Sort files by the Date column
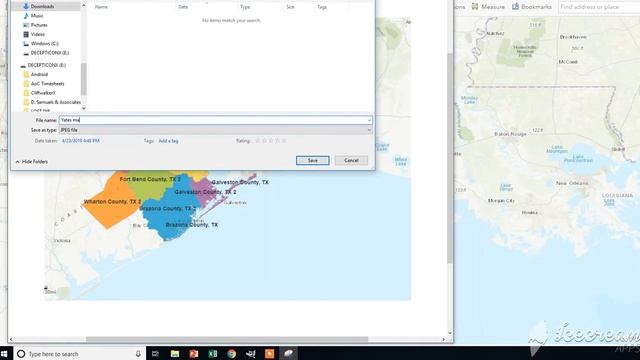This screenshot has height=360, width=640. pyautogui.click(x=183, y=7)
